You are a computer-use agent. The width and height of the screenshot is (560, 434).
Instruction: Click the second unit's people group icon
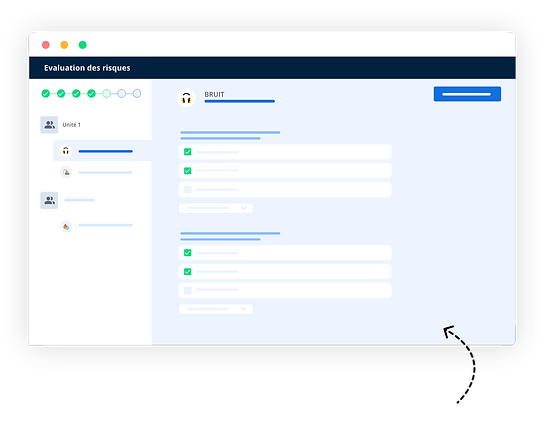click(x=49, y=200)
